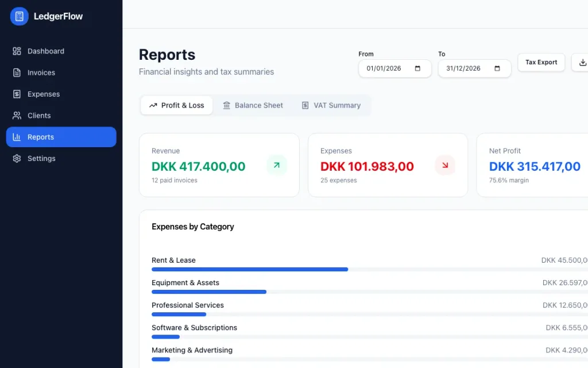Image resolution: width=588 pixels, height=368 pixels.
Task: Click the Dashboard grid icon in sidebar
Action: click(17, 51)
